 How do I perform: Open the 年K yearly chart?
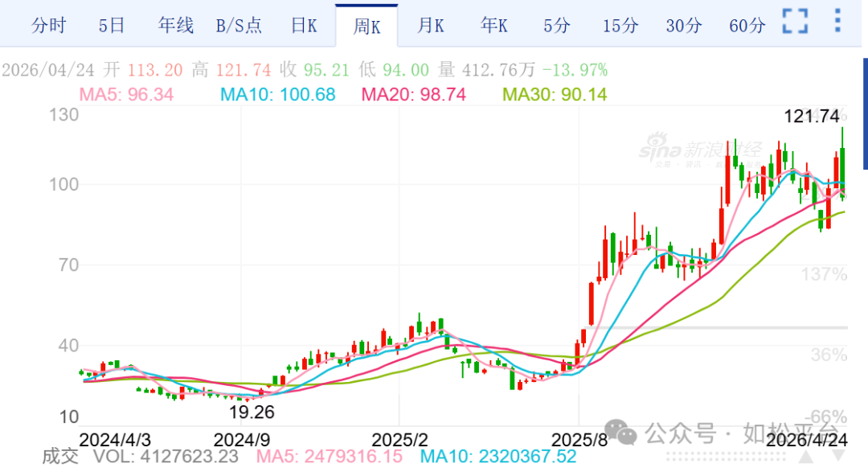(494, 26)
